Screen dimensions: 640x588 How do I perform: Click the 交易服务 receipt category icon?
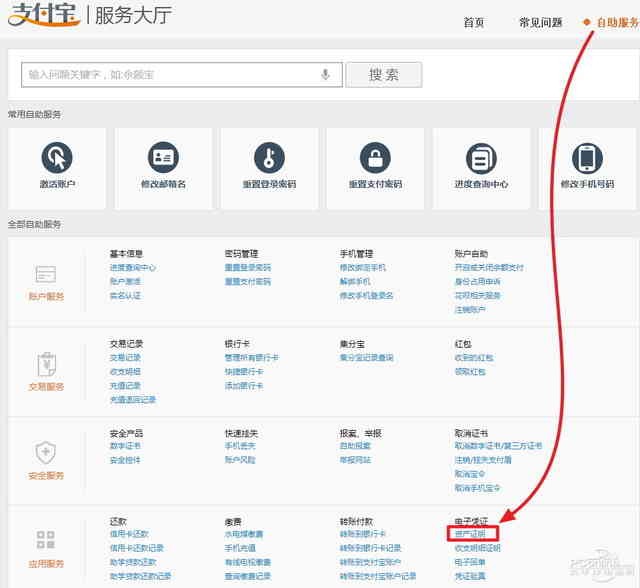click(46, 364)
